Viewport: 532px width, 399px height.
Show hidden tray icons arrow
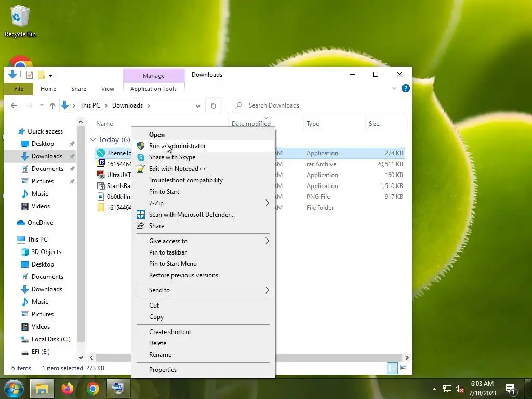pyautogui.click(x=435, y=389)
